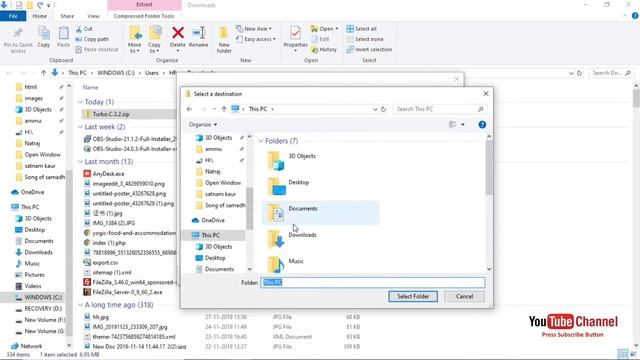Viewport: 640px width, 360px height.
Task: Open the File menu
Action: tap(13, 16)
